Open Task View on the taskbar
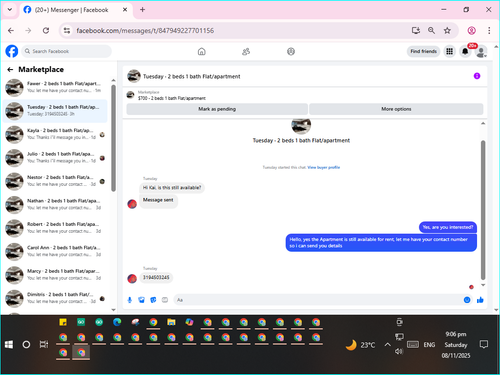 coord(44,344)
